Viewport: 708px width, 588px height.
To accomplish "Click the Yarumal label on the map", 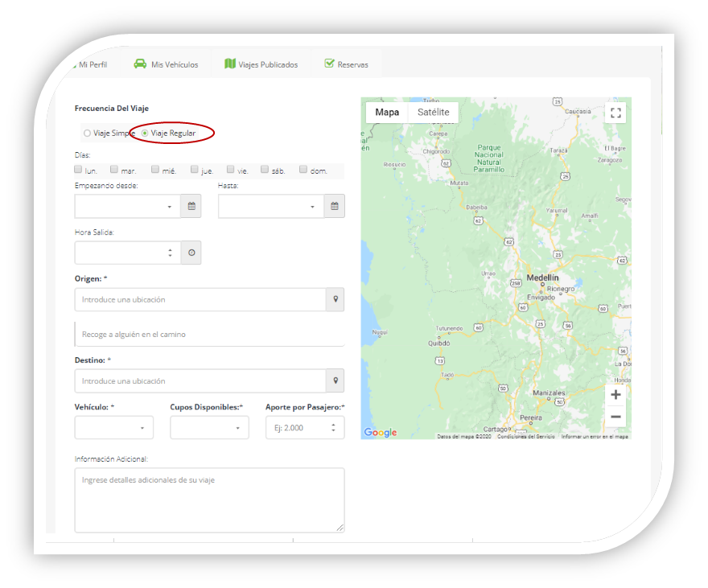I will [557, 210].
